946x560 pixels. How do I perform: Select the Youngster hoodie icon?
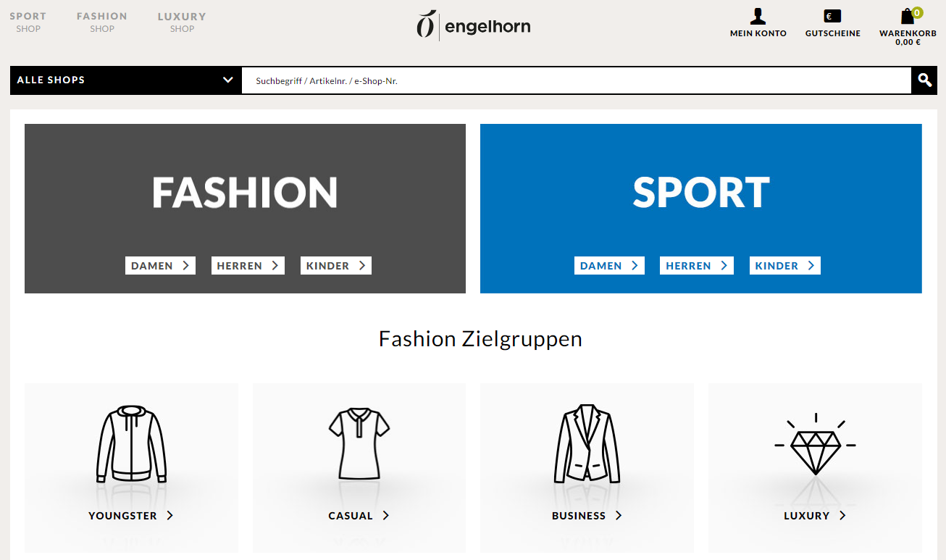pos(131,444)
